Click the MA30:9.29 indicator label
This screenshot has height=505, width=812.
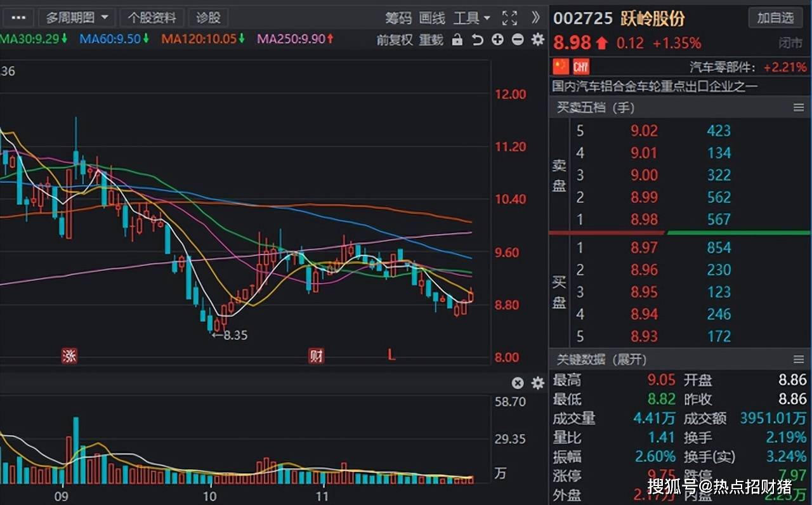(33, 39)
